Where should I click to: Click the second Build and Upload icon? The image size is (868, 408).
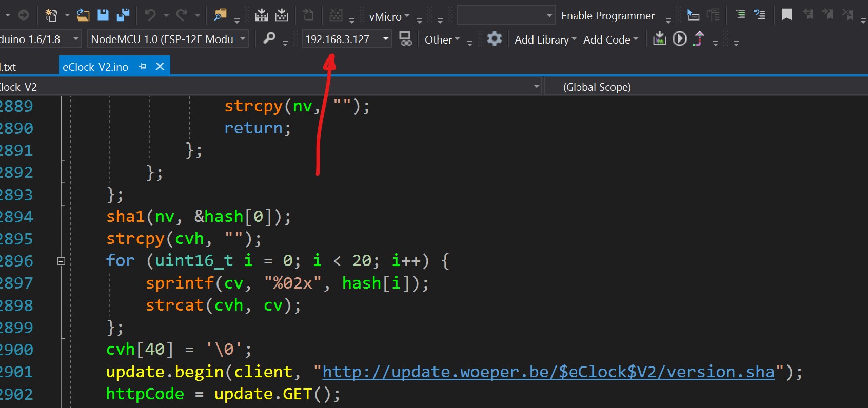coord(282,15)
